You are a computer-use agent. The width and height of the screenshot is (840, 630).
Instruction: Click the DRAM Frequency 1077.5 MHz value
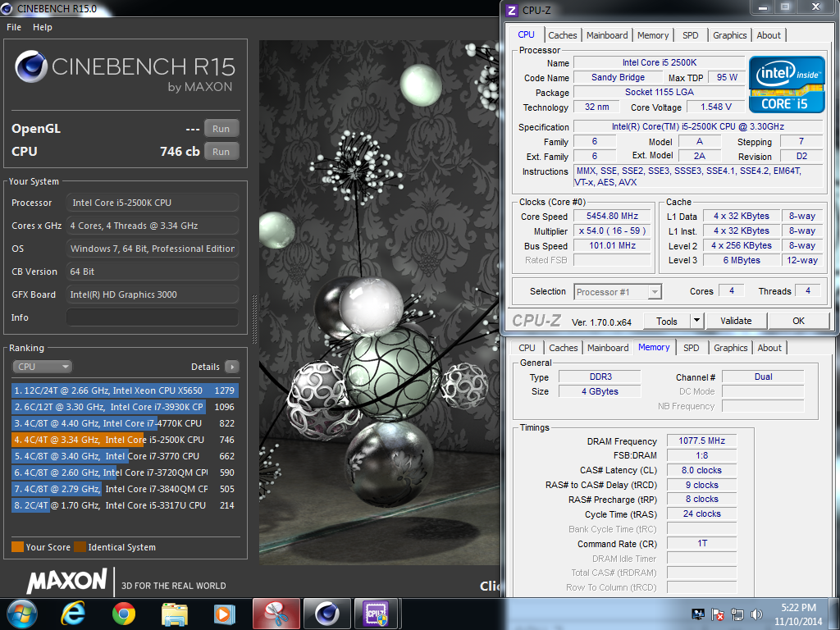tap(702, 441)
